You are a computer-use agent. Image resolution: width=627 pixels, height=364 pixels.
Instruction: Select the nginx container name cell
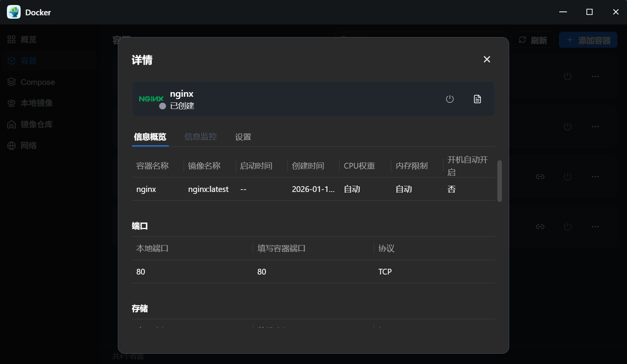click(146, 189)
